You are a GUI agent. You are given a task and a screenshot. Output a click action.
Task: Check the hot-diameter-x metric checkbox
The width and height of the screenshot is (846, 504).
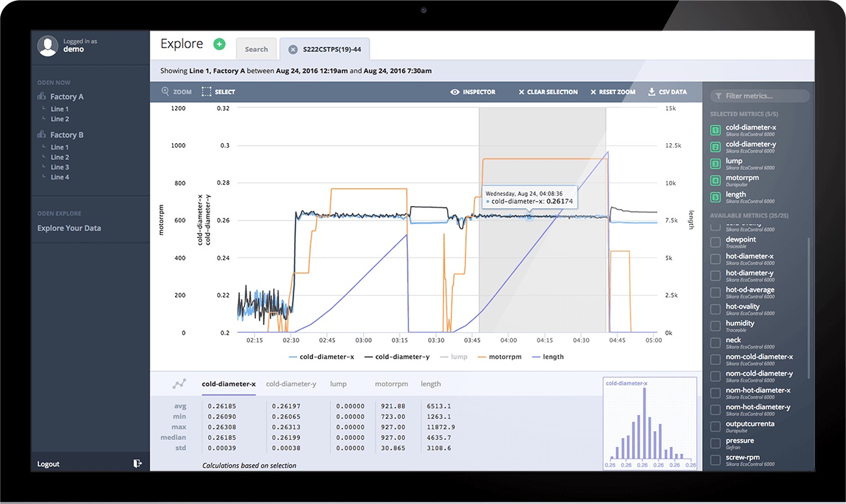(715, 259)
